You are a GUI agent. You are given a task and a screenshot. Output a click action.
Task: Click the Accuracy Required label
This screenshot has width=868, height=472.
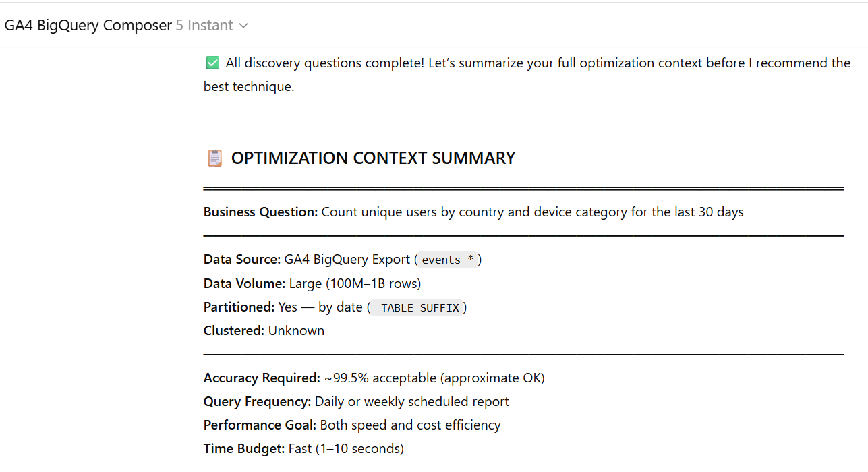[x=262, y=378]
